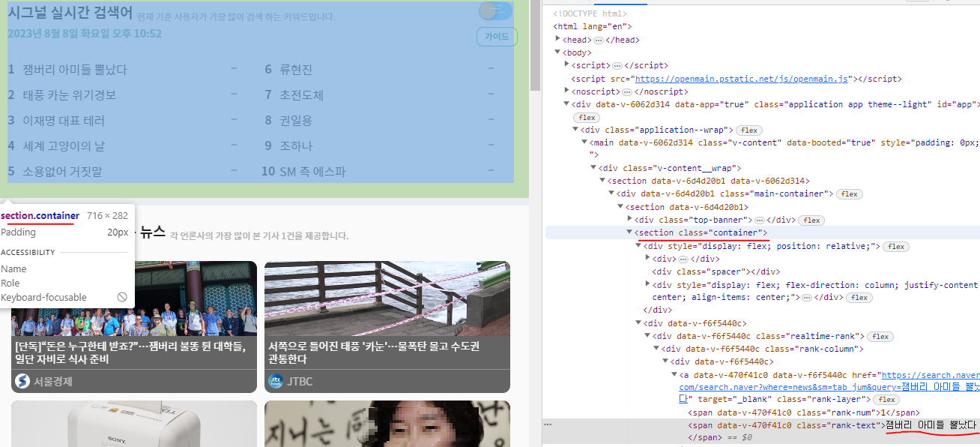Viewport: 980px width, 447px height.
Task: Collapse the main-container div node
Action: (611, 193)
